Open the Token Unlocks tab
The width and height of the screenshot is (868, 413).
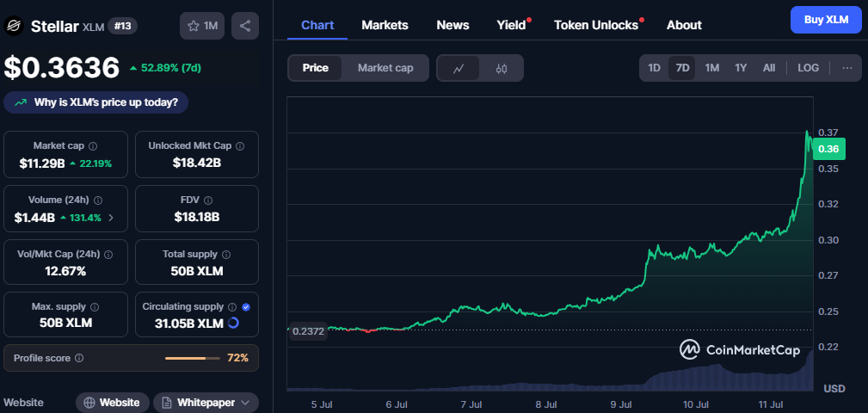pos(596,25)
